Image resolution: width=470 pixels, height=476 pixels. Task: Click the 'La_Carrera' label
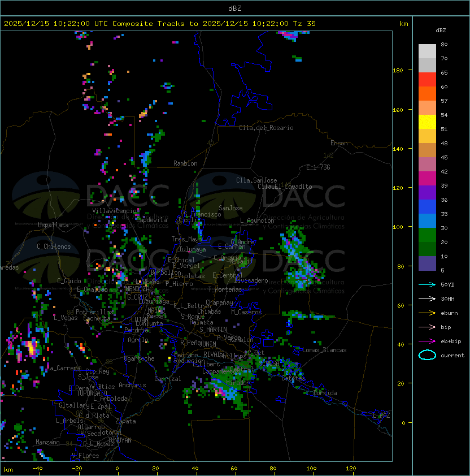(64, 368)
